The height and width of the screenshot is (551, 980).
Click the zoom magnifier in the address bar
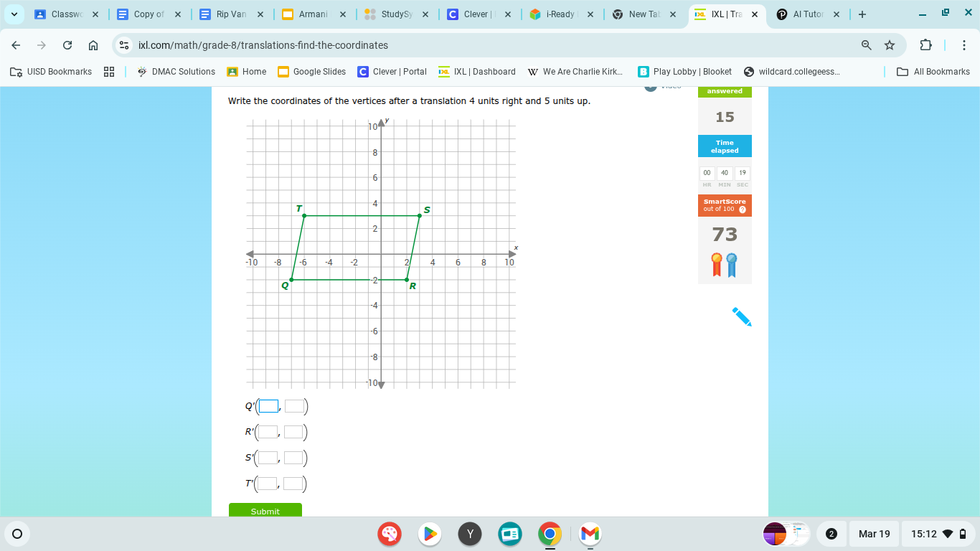point(865,44)
